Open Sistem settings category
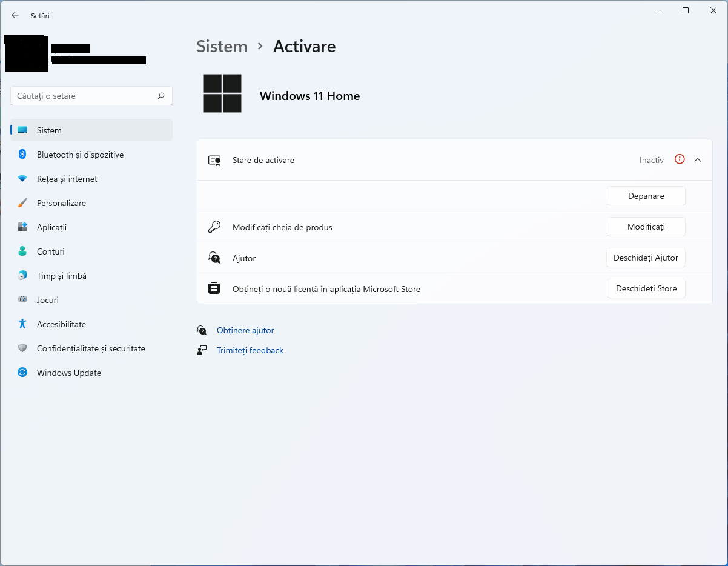The height and width of the screenshot is (566, 728). coord(91,130)
